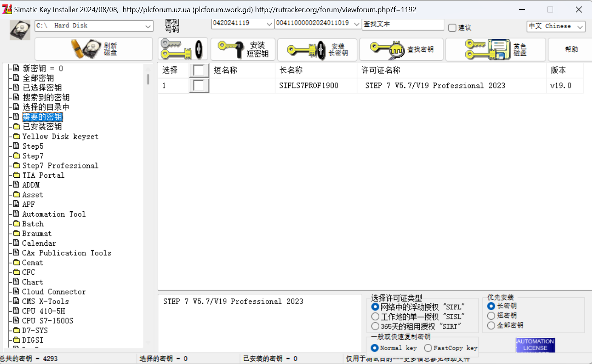Click the Braumat folder icon

(x=17, y=233)
